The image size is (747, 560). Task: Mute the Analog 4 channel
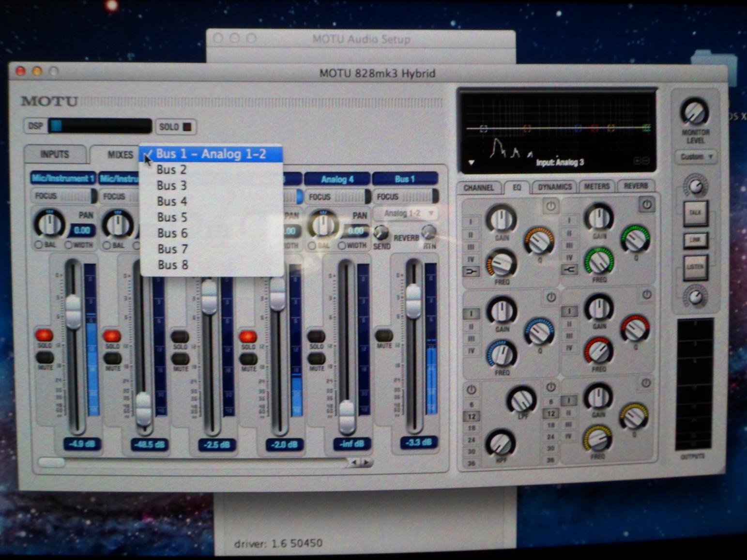pyautogui.click(x=316, y=358)
